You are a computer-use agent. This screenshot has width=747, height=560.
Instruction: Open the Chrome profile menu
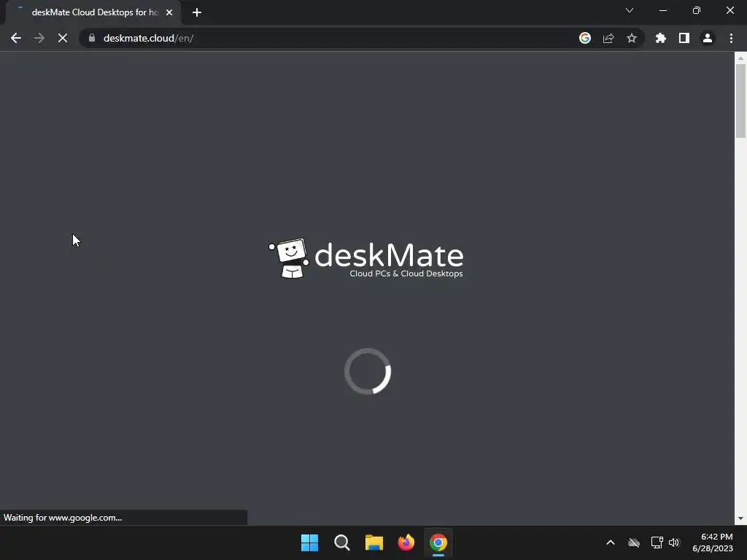click(708, 38)
